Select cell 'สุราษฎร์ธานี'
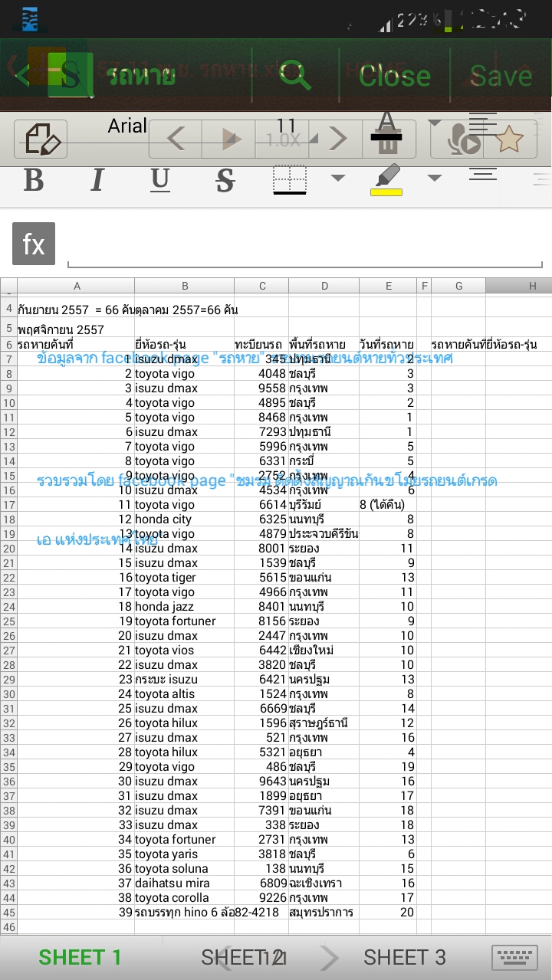552x980 pixels. point(324,723)
